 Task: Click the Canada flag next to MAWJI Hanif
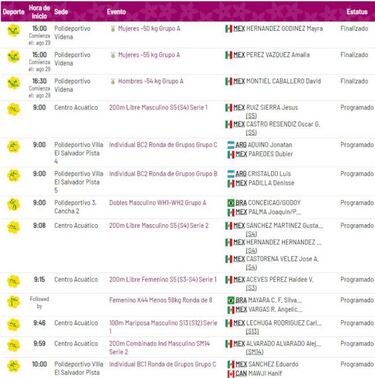[231, 374]
